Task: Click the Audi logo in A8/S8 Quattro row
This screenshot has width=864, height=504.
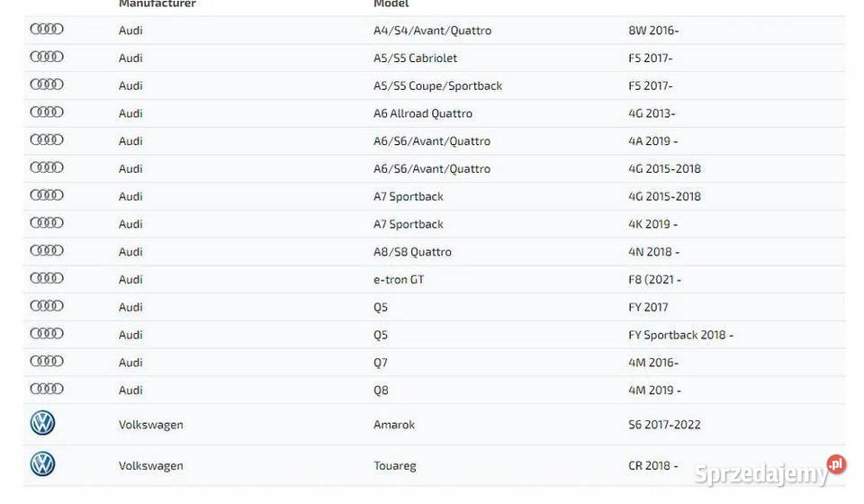Action: (x=47, y=250)
